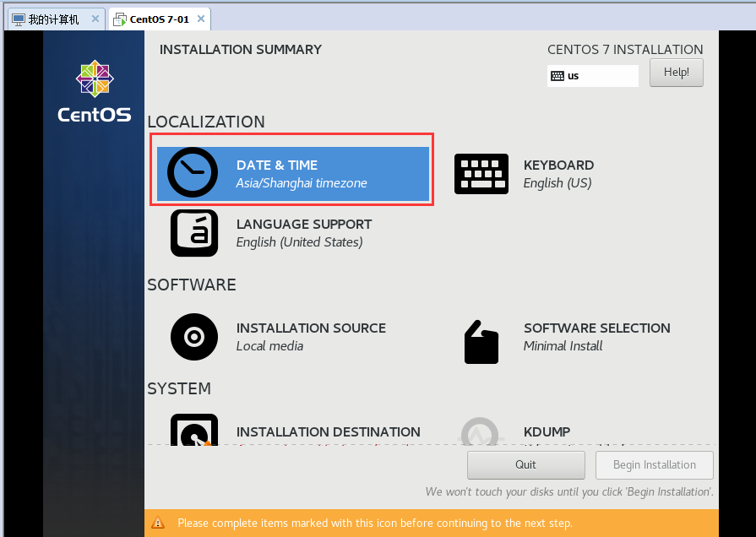Image resolution: width=756 pixels, height=537 pixels.
Task: Open INSTALLATION DESTINATION label
Action: [329, 432]
